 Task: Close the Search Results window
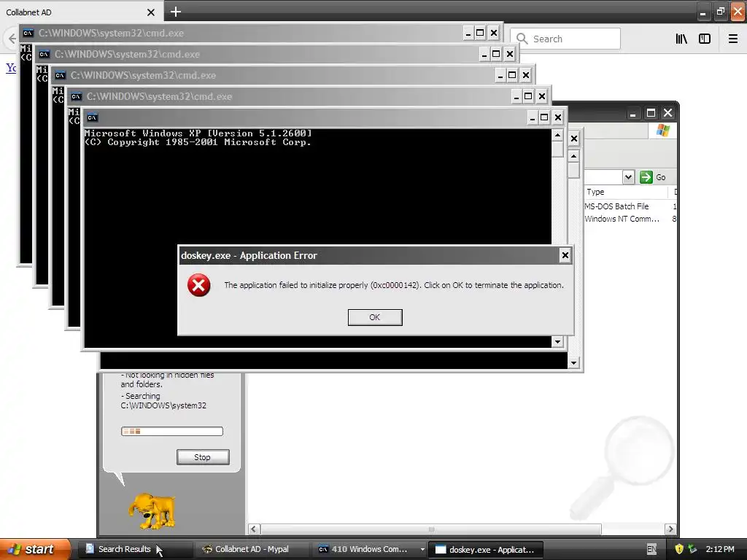click(x=668, y=113)
